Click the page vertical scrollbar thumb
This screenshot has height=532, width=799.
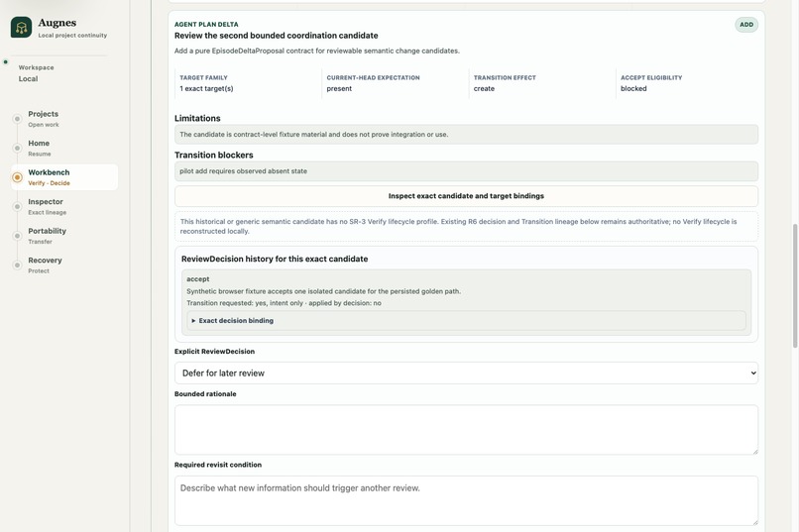pos(795,285)
